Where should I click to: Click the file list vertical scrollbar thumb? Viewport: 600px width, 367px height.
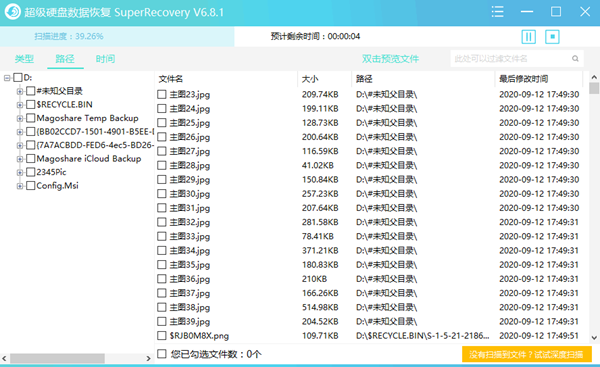tap(594, 88)
